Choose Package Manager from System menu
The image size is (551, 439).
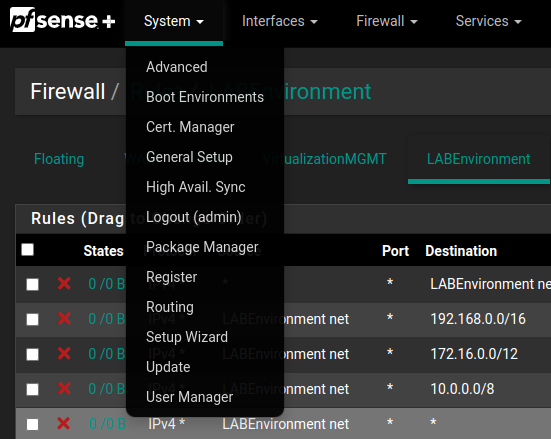click(202, 247)
